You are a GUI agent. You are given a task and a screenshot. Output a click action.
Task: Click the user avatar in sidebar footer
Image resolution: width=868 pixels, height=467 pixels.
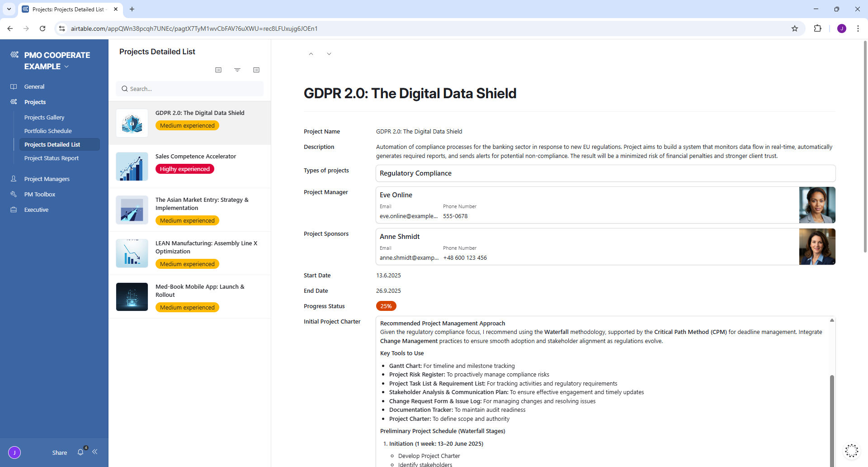[x=14, y=452]
